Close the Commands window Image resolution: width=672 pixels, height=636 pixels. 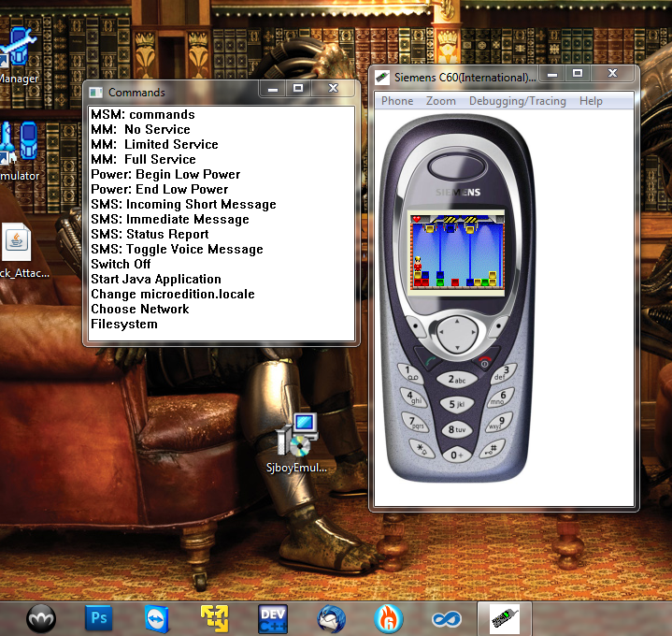pos(333,89)
